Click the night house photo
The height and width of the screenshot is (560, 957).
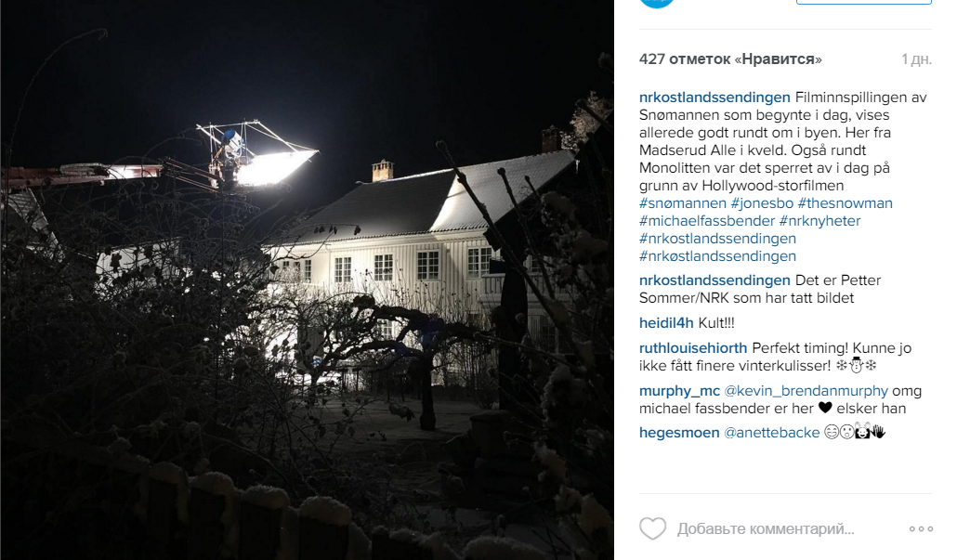(307, 280)
